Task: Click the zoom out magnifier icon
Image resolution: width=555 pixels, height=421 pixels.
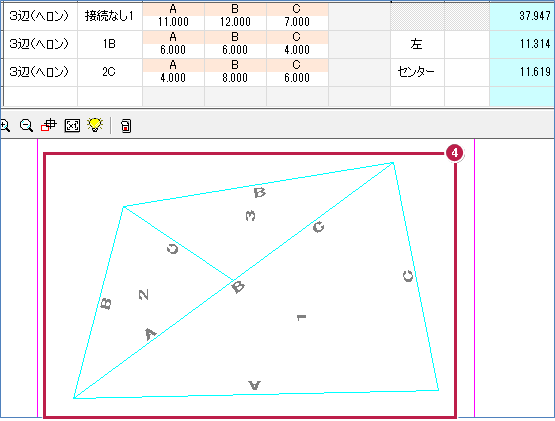Action: [x=27, y=125]
